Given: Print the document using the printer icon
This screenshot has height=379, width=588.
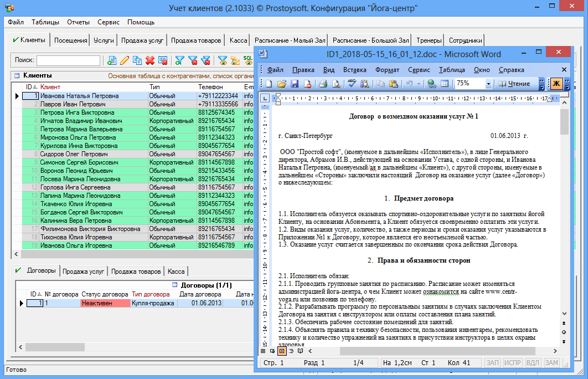Looking at the screenshot, I should coord(323,84).
